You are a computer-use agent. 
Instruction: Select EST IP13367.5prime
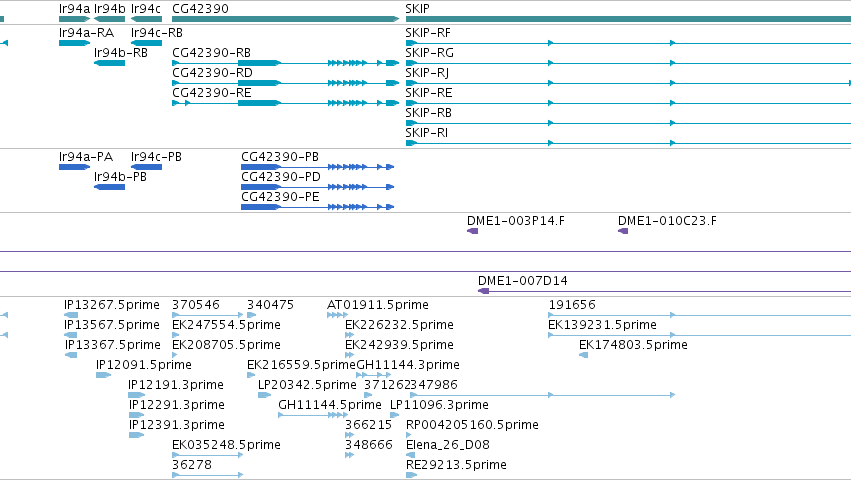point(71,355)
